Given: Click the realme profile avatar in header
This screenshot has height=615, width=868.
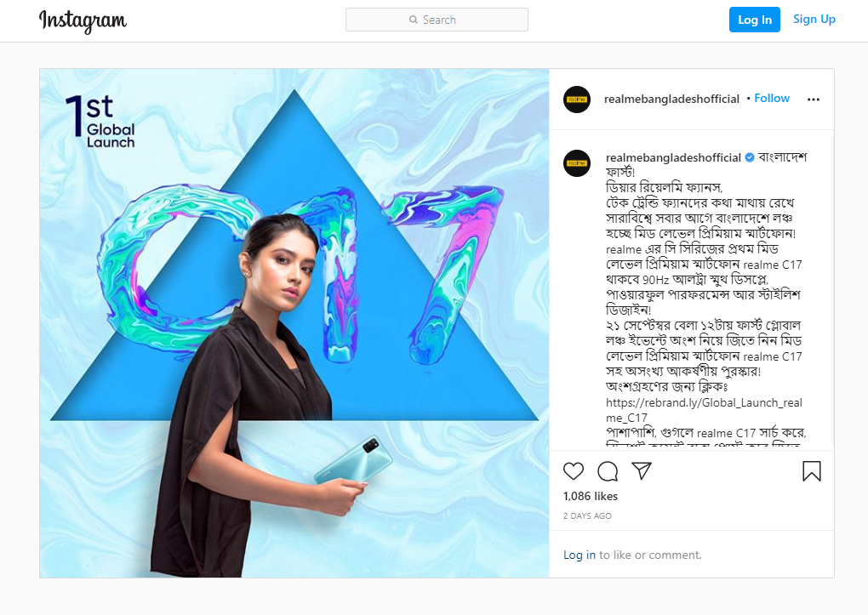Looking at the screenshot, I should point(577,100).
